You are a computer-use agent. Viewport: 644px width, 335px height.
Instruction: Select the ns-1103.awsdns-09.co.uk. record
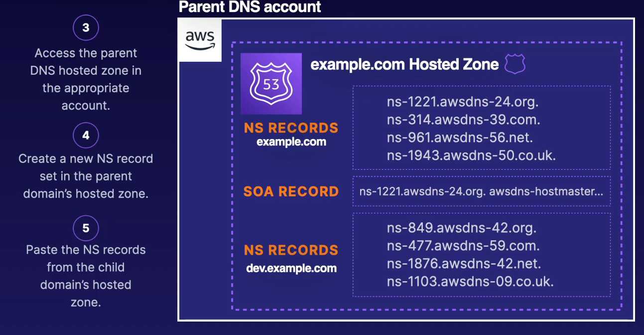click(470, 282)
